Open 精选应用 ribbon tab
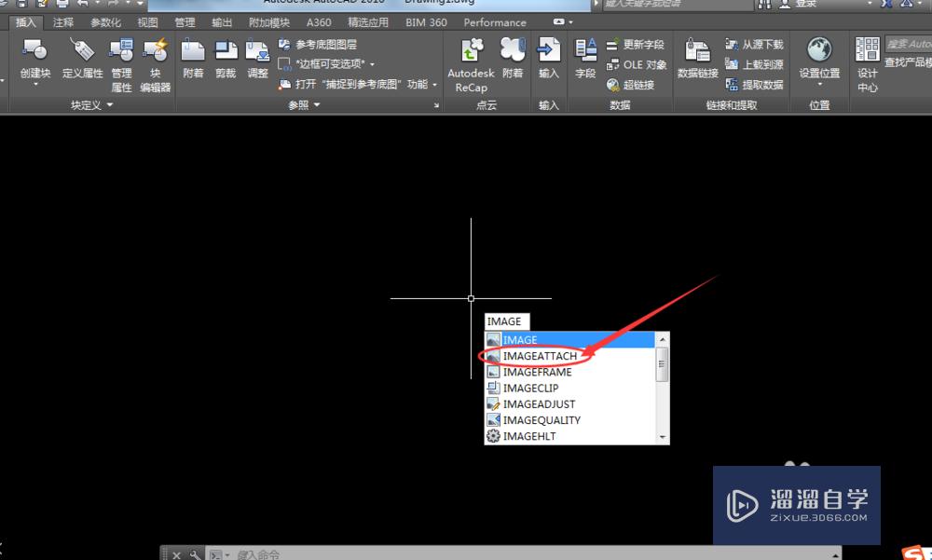932x560 pixels. (x=368, y=22)
